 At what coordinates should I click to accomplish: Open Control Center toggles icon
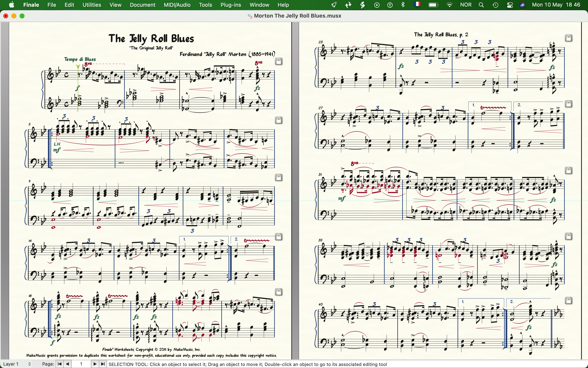(510, 5)
